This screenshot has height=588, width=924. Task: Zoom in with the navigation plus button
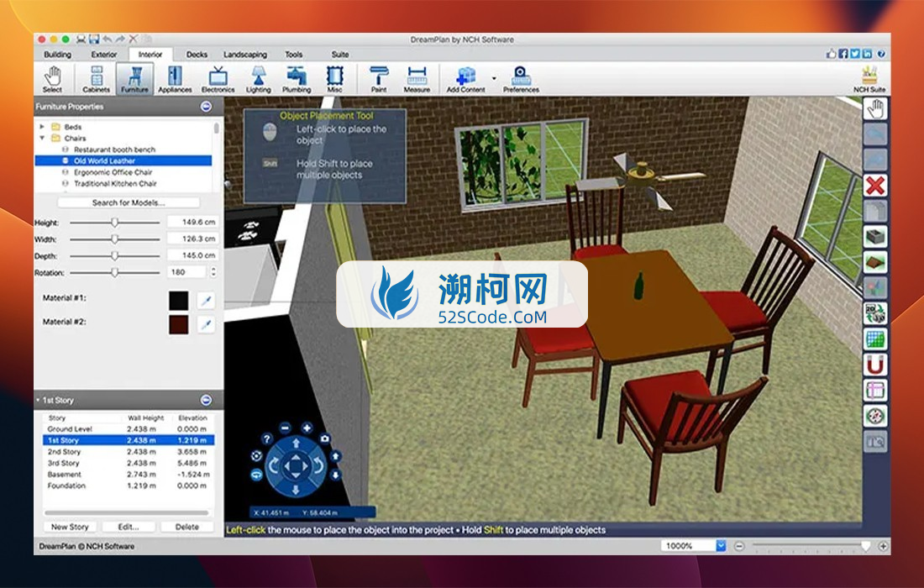point(307,428)
